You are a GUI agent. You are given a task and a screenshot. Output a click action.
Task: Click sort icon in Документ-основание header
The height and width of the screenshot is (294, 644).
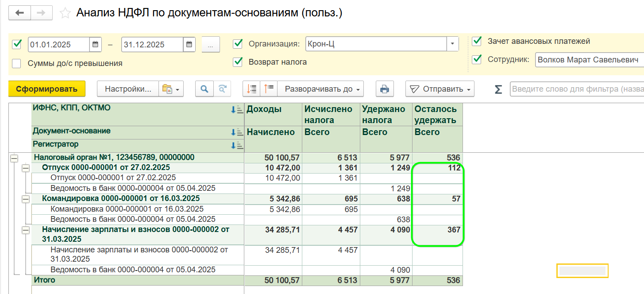237,132
